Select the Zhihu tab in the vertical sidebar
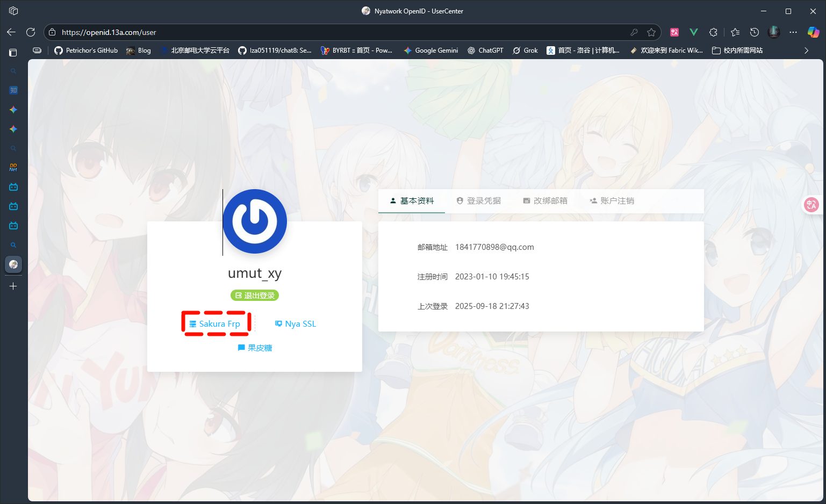Viewport: 826px width, 504px height. click(x=13, y=90)
